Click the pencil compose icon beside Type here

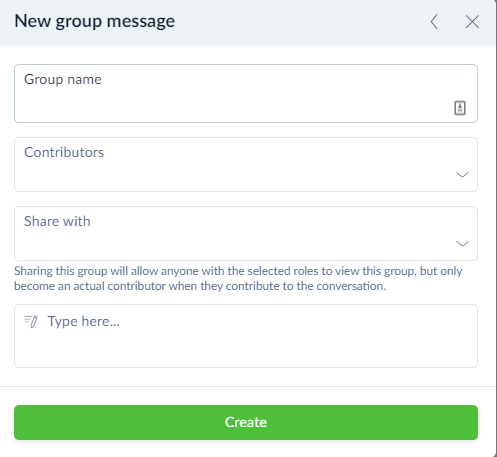(31, 322)
